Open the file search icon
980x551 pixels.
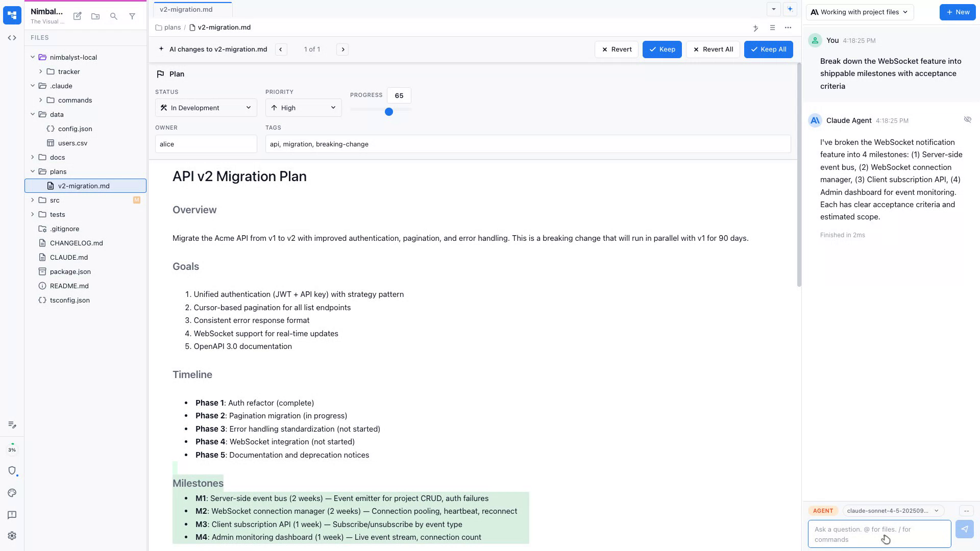(114, 16)
